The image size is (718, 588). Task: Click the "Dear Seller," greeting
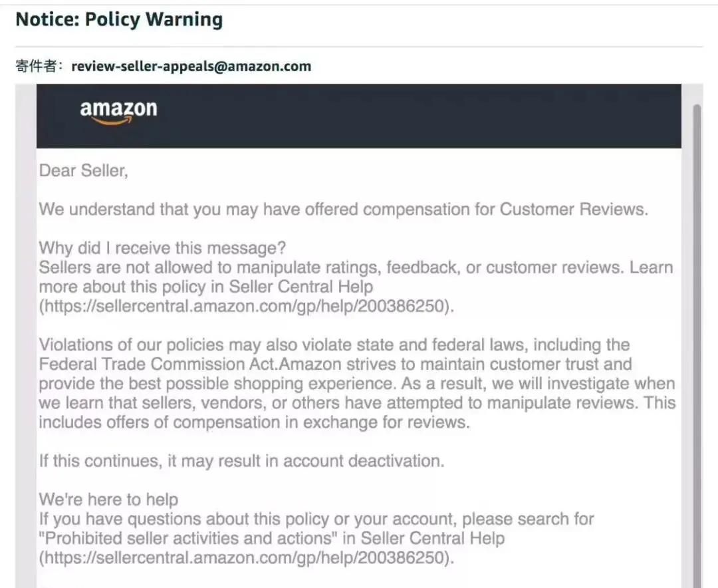(83, 170)
